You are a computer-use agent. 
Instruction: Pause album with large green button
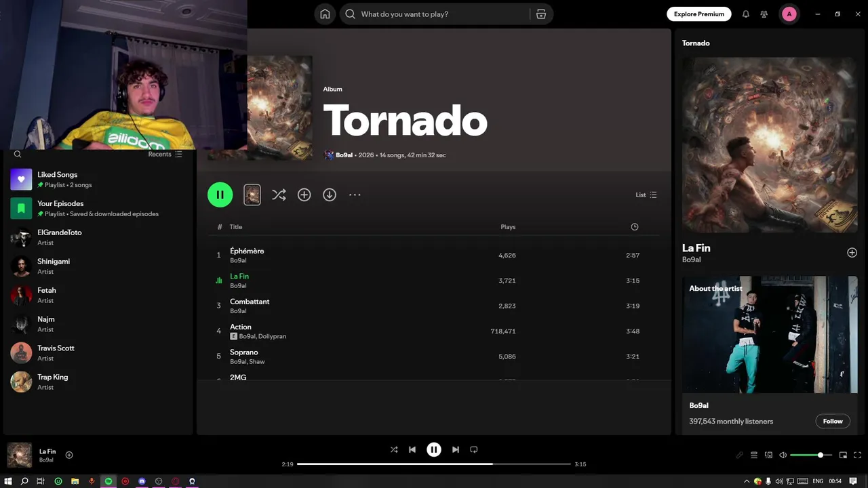tap(220, 195)
